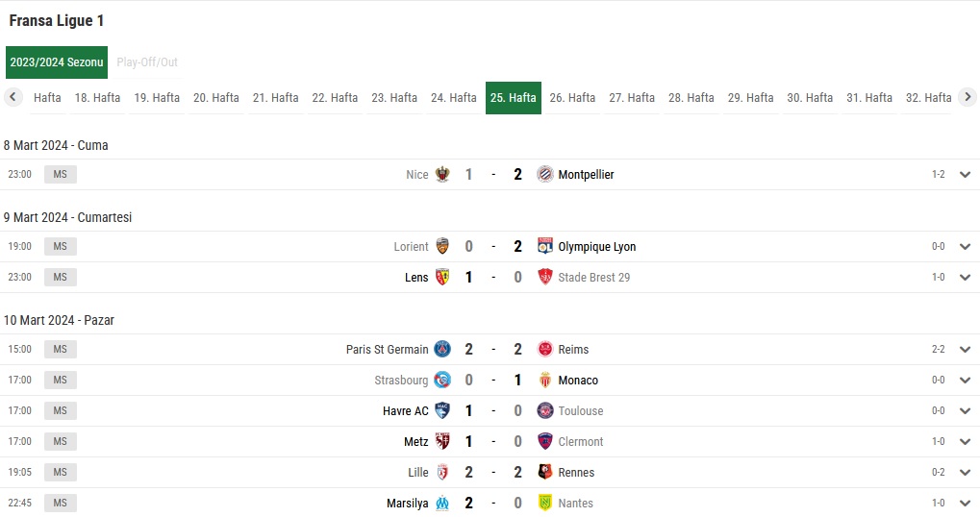Viewport: 980px width, 517px height.
Task: Click the Nantes yellow crest icon
Action: click(545, 503)
